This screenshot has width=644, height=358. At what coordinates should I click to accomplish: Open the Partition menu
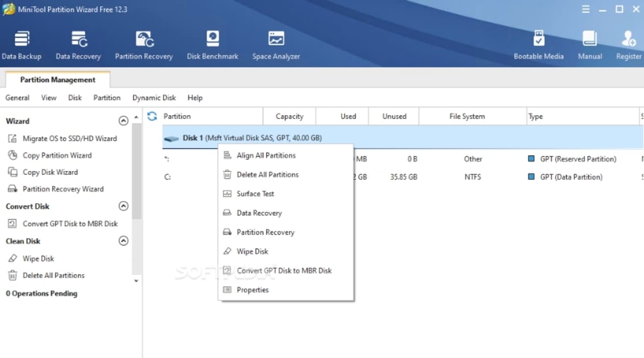coord(107,98)
